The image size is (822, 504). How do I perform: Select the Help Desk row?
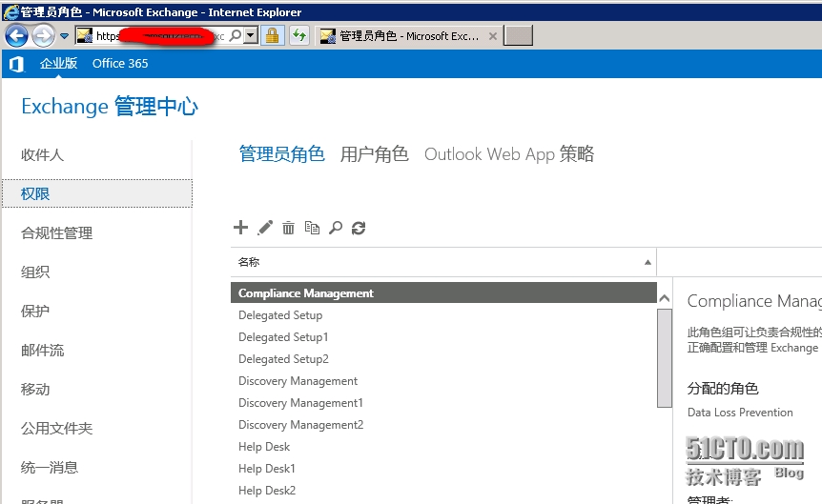[x=443, y=447]
